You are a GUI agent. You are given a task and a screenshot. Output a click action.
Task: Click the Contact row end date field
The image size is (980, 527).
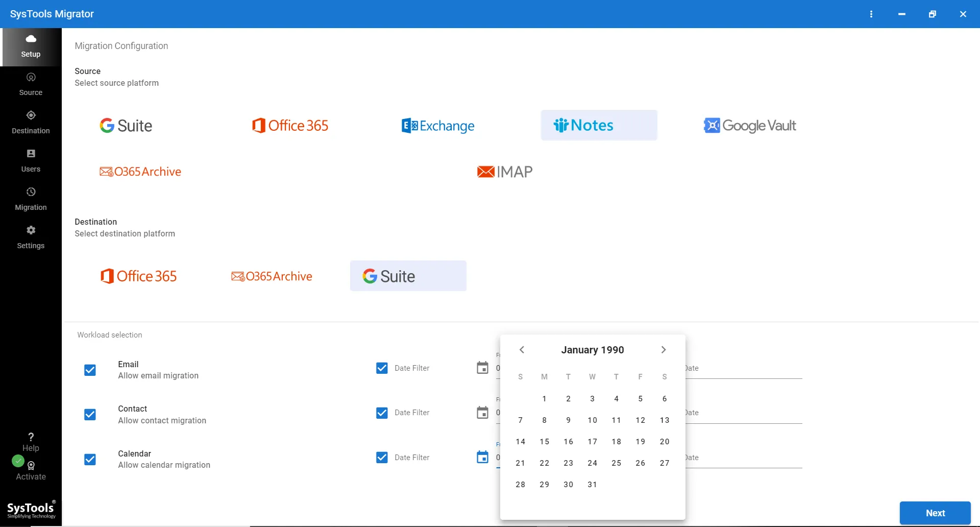(x=744, y=413)
